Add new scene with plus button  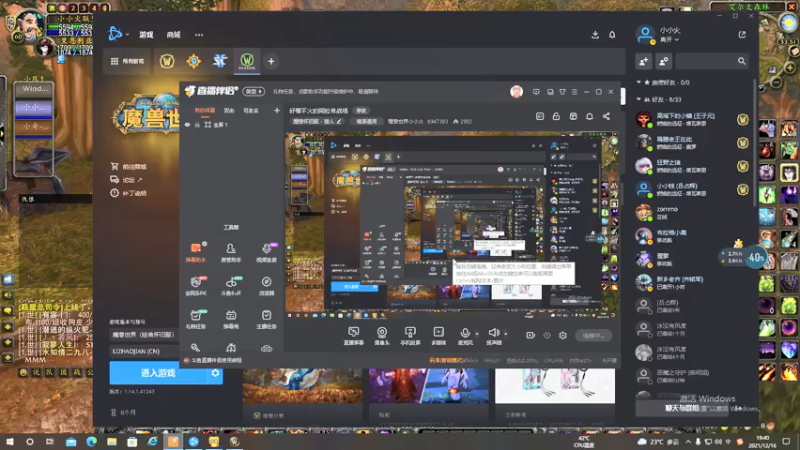tap(277, 111)
